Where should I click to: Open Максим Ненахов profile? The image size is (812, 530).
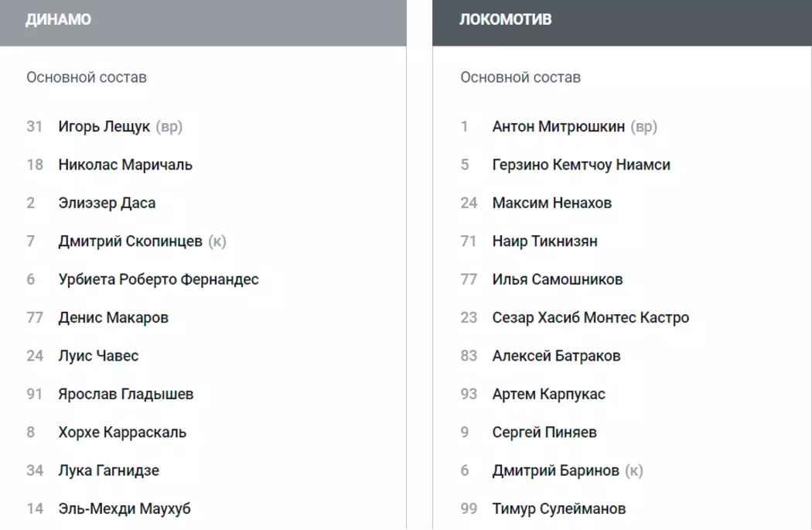coord(551,203)
